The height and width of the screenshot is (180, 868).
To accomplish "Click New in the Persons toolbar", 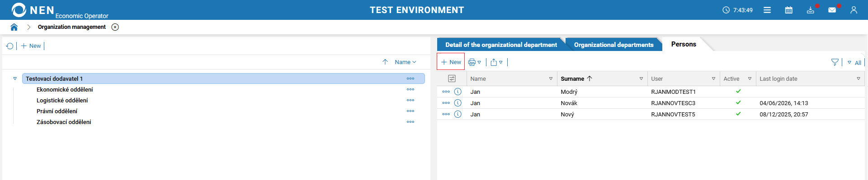I will click(x=451, y=62).
